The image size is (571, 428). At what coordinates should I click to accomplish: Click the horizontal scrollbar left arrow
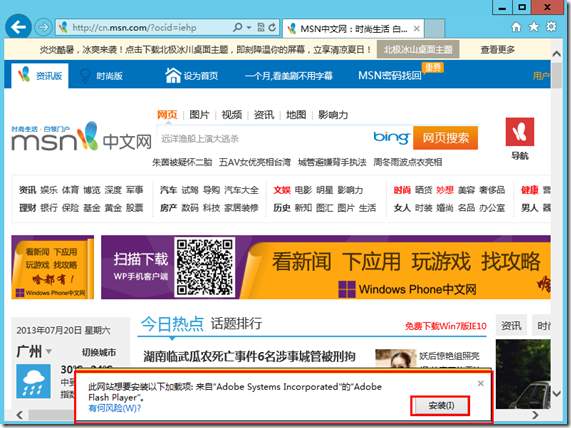19,415
